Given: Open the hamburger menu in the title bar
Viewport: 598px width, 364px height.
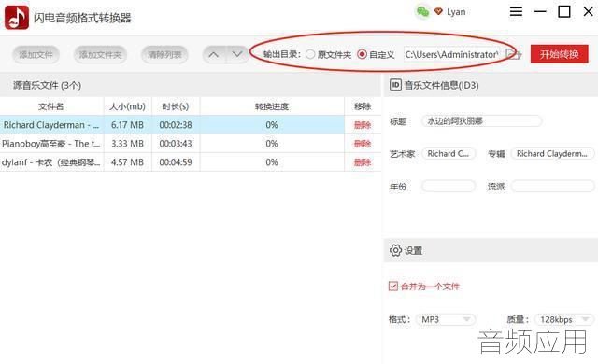Looking at the screenshot, I should pyautogui.click(x=516, y=11).
